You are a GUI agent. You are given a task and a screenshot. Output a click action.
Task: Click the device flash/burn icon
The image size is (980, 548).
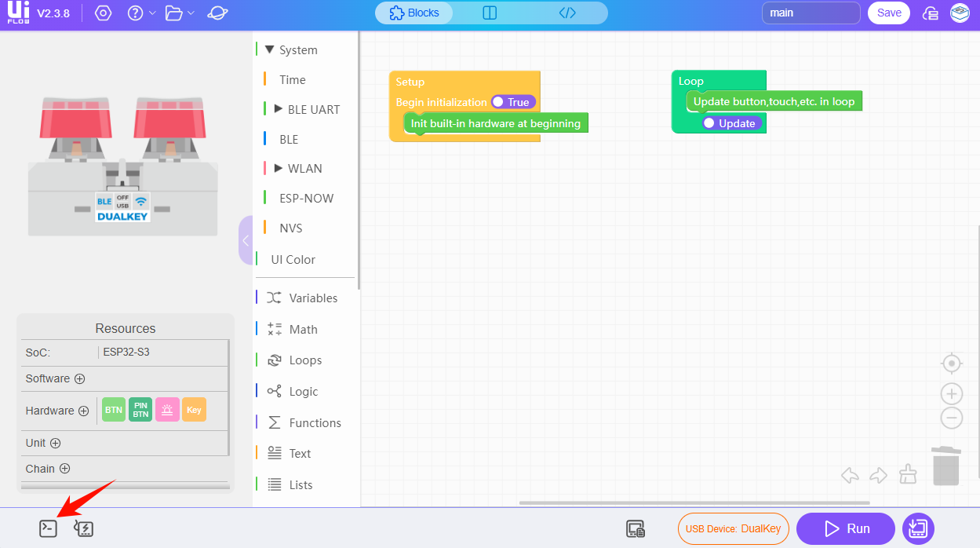pyautogui.click(x=84, y=528)
